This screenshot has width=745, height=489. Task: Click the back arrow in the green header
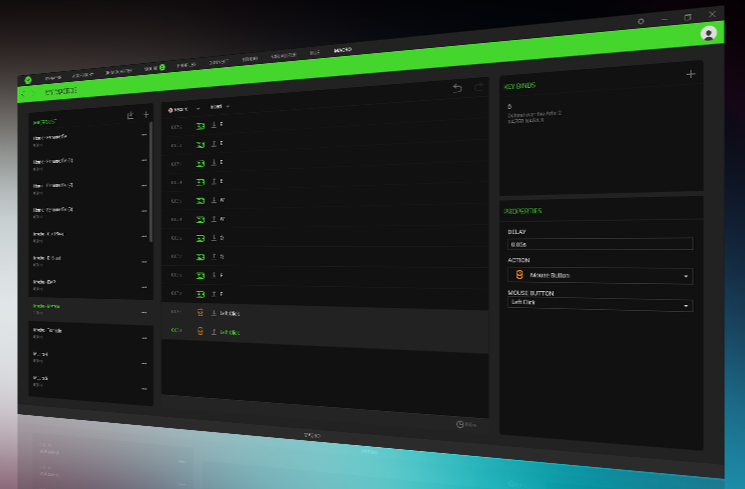(24, 92)
